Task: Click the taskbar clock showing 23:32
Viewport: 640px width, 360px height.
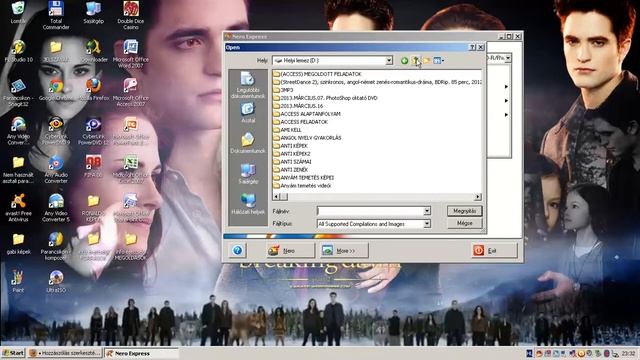Action: point(628,353)
